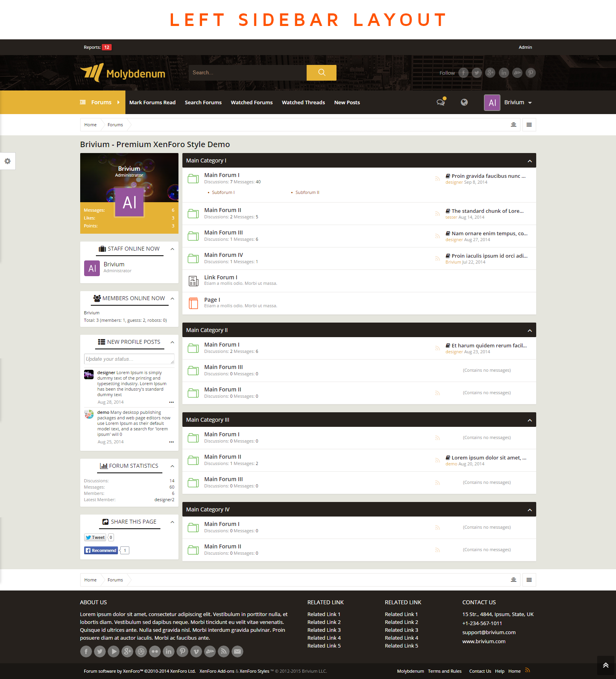Open the Forums navigation tab

[101, 102]
